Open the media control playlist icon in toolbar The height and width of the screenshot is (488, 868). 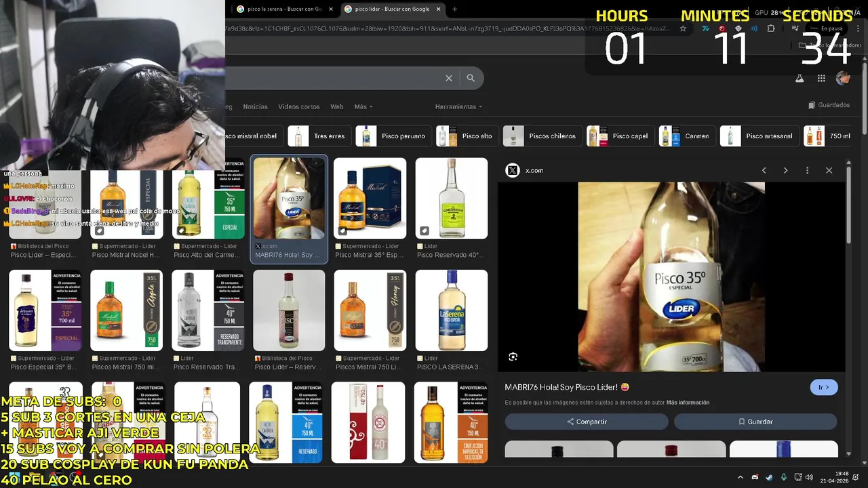tap(795, 28)
